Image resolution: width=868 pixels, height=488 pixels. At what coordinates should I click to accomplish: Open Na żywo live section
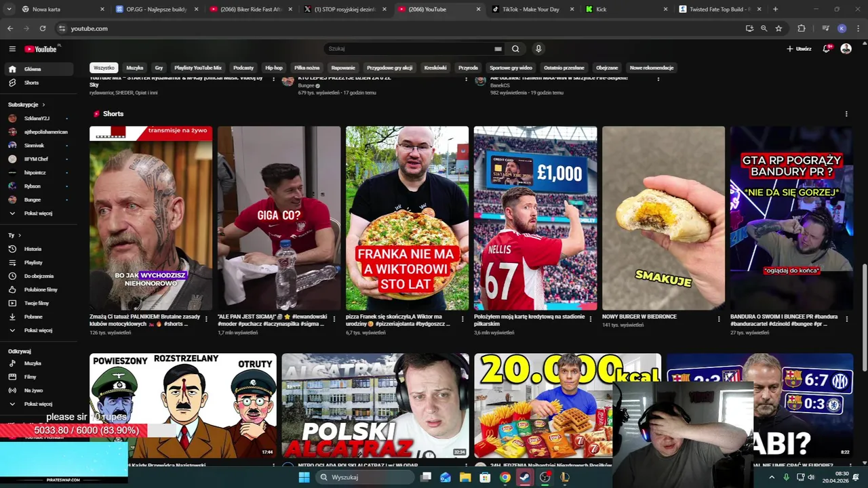(39, 390)
